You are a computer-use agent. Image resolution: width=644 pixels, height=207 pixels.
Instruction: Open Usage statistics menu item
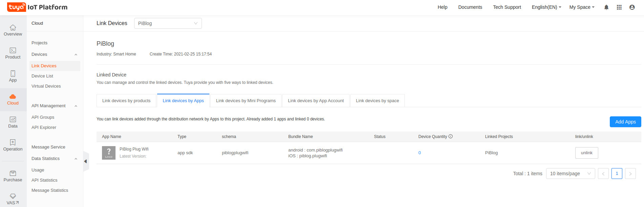(38, 170)
